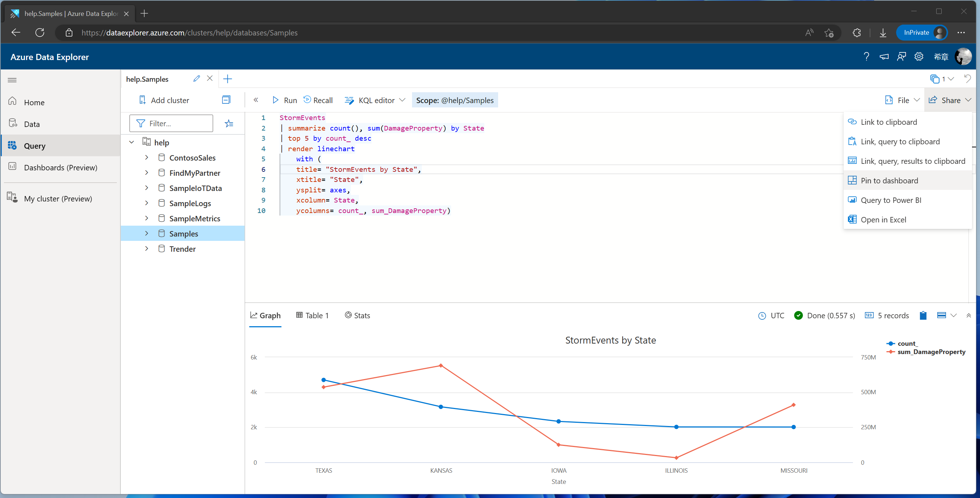Select the ContosoSales database row
Screen dimensions: 980x498
point(183,157)
